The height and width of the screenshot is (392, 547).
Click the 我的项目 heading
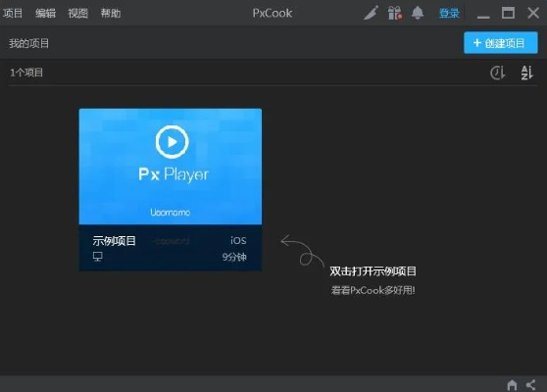(29, 43)
